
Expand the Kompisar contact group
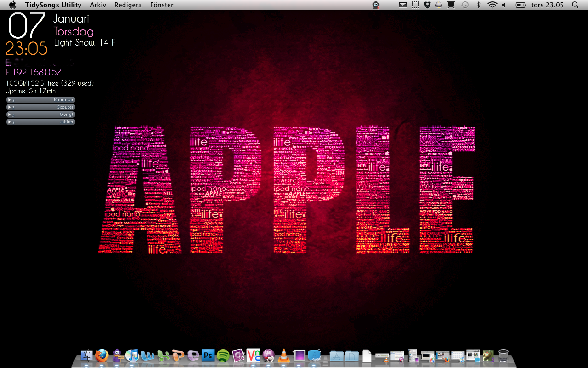[x=40, y=100]
